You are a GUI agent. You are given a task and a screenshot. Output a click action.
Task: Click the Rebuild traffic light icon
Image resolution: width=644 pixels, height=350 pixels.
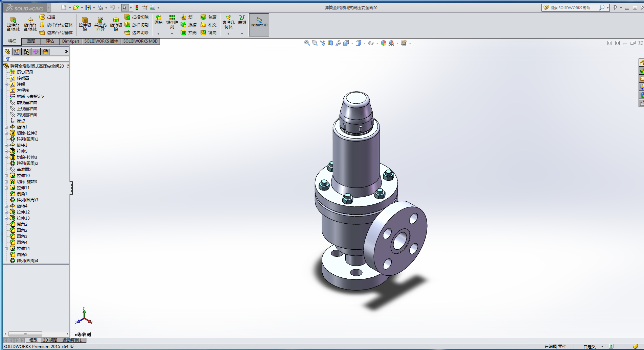tap(137, 7)
